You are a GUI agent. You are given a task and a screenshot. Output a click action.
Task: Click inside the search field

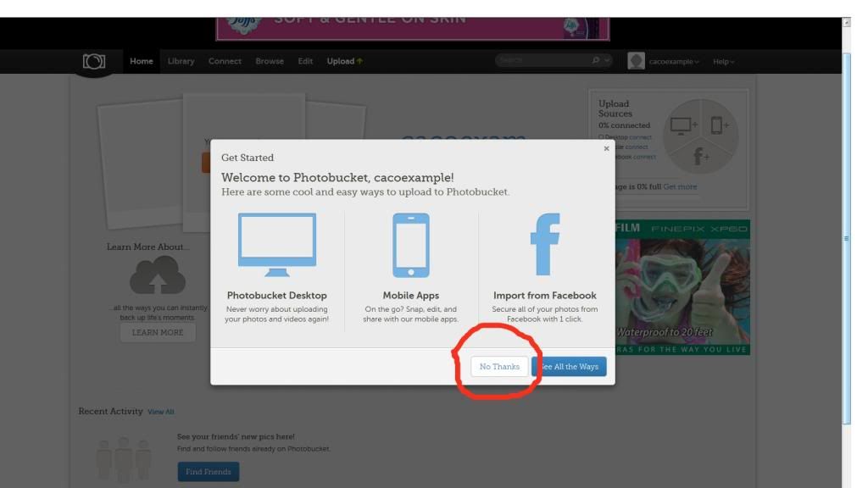543,60
